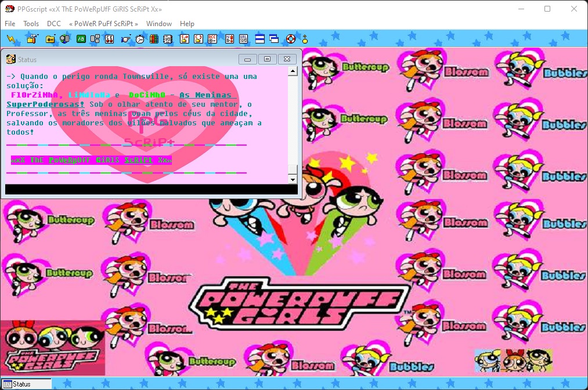Open the Channels List globe icon
Screen dimensions: 588x390
[x=65, y=39]
